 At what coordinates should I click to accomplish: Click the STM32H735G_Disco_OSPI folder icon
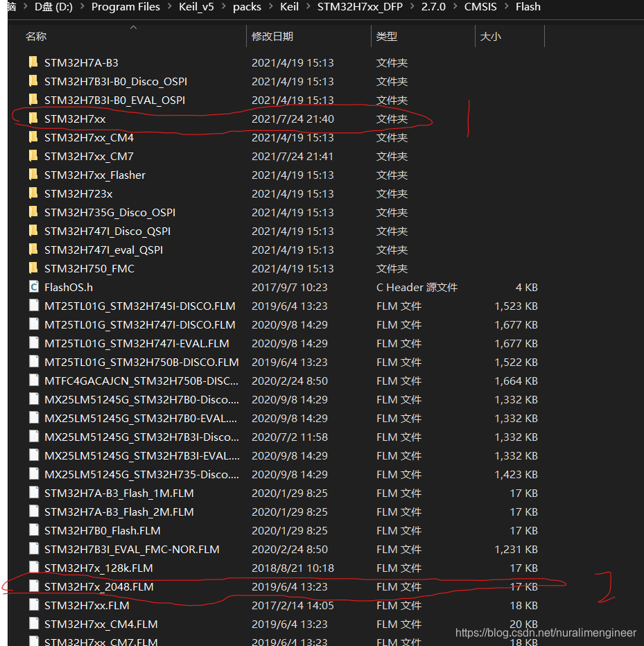33,212
